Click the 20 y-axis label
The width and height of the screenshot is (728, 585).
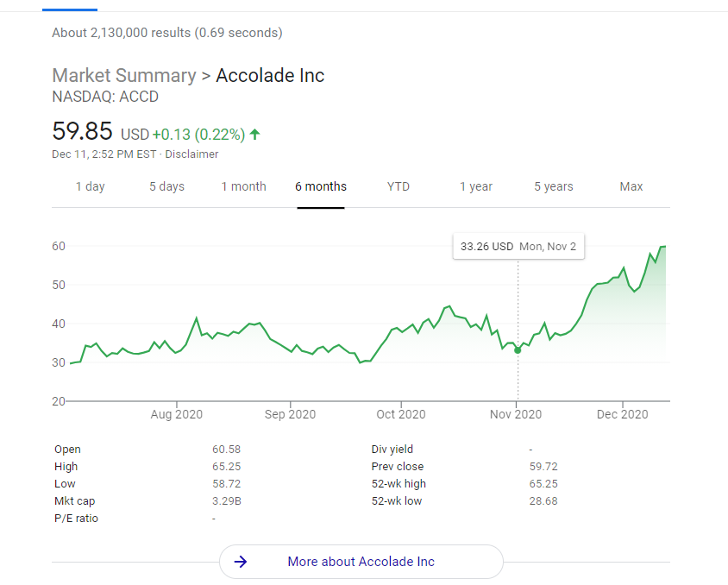click(59, 401)
